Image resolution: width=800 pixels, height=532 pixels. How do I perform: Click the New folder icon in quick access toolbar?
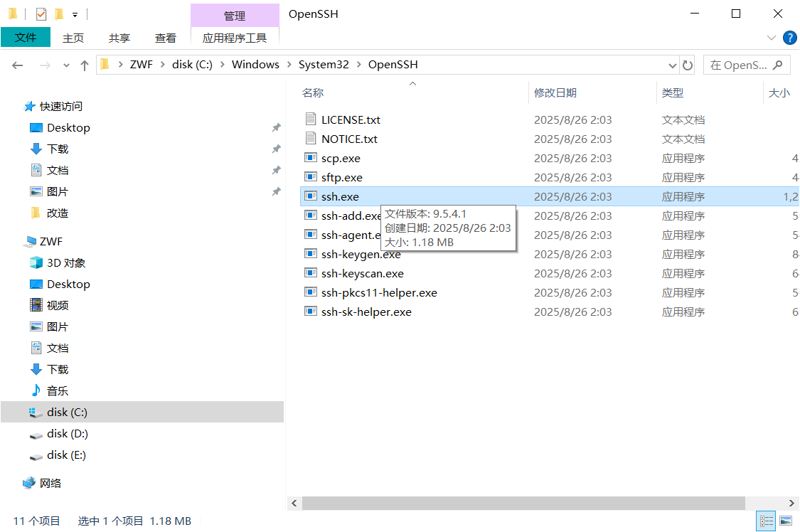(59, 14)
